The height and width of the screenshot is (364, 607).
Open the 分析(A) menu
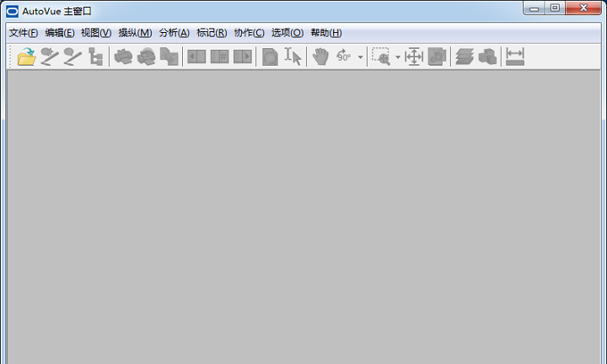(x=175, y=33)
